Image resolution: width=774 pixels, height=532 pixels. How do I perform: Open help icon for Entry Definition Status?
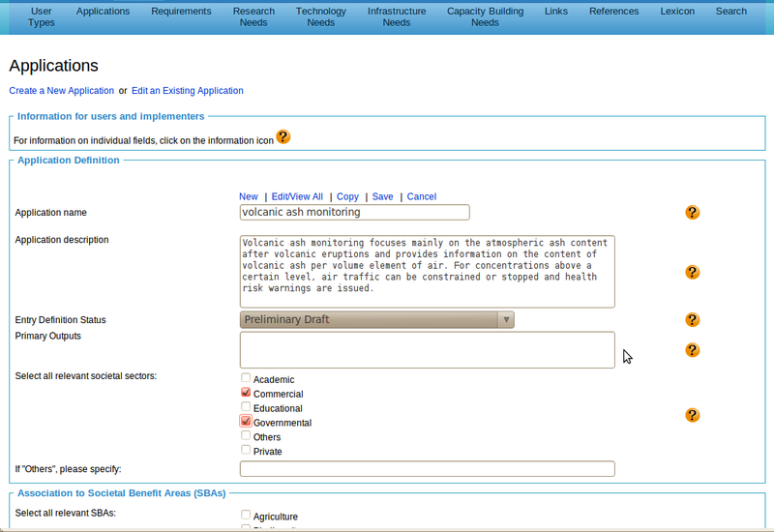692,320
